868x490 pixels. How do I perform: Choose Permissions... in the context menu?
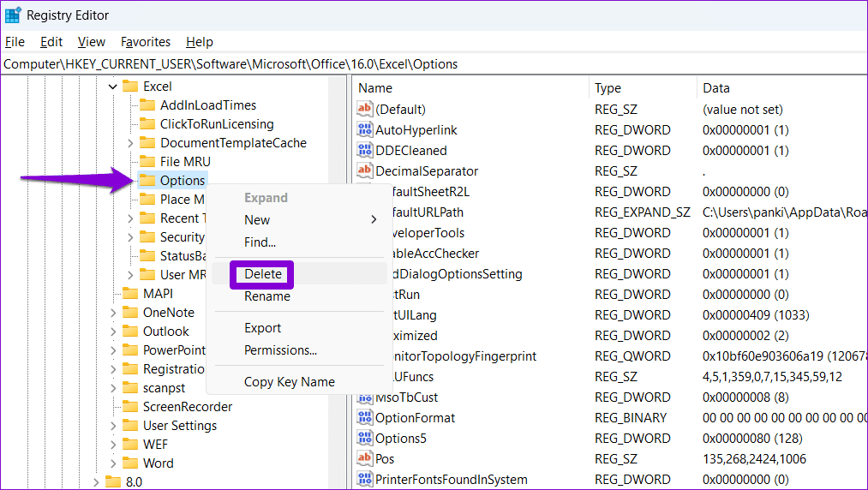pos(299,350)
